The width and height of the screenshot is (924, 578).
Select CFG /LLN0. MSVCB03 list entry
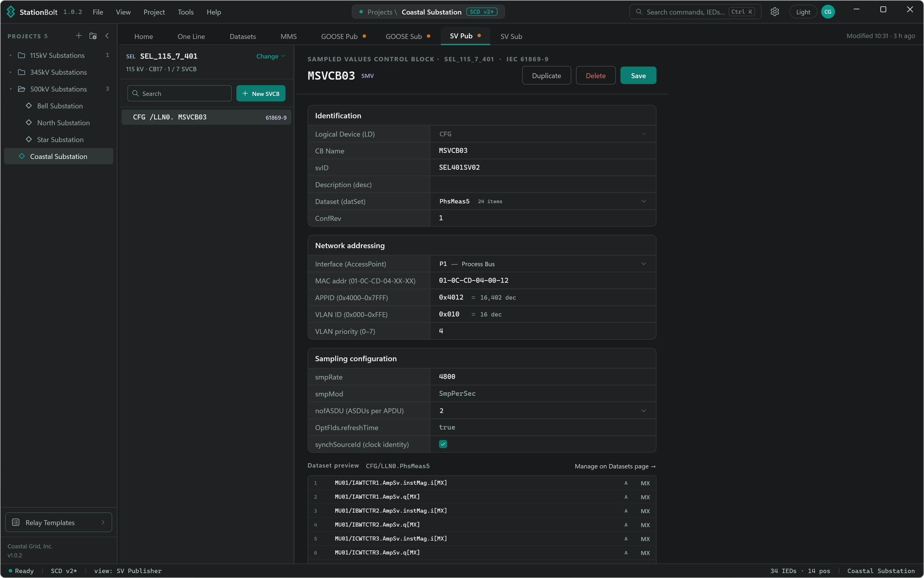click(x=206, y=117)
